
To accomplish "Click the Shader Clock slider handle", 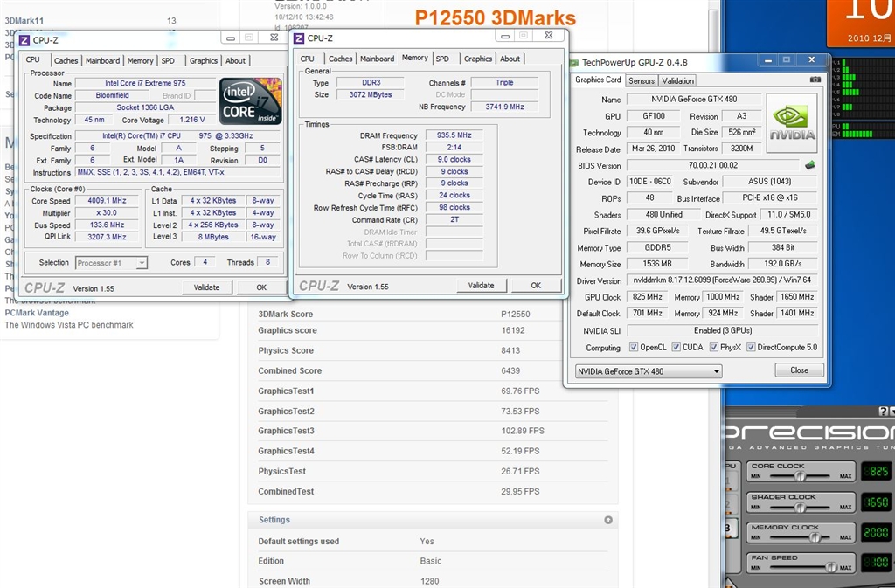I will click(x=801, y=507).
